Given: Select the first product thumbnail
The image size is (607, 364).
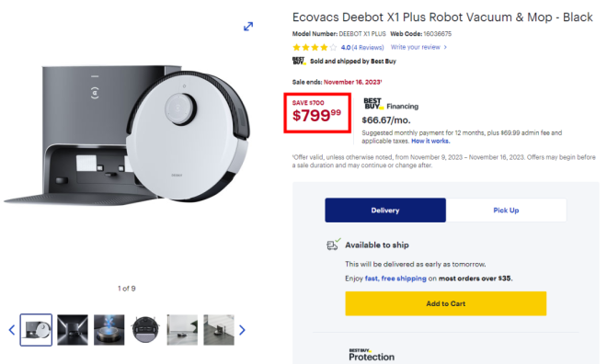Looking at the screenshot, I should click(x=36, y=330).
